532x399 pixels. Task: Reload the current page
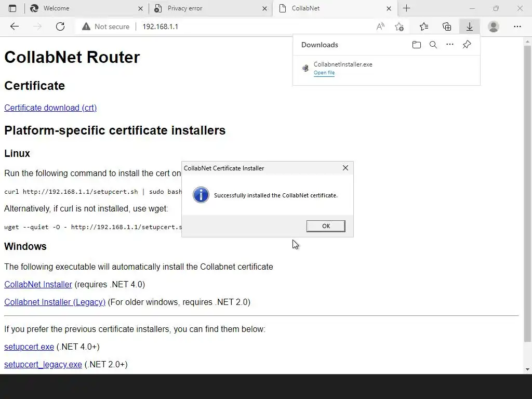(60, 26)
